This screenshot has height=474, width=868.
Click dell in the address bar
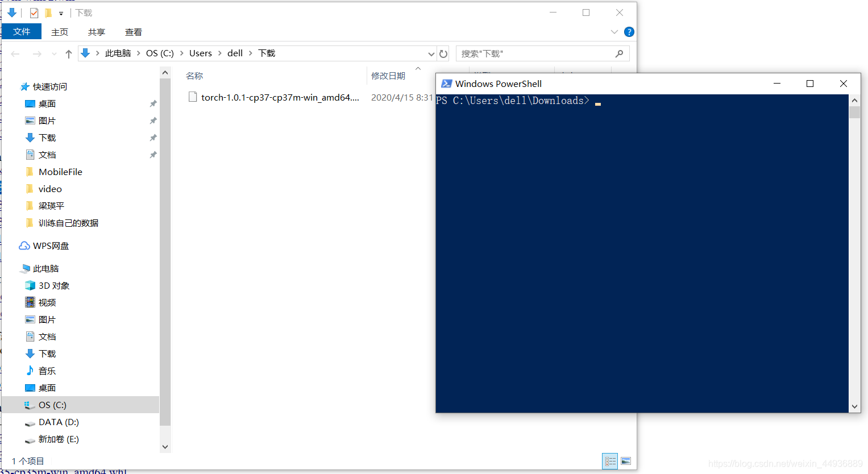tap(235, 53)
